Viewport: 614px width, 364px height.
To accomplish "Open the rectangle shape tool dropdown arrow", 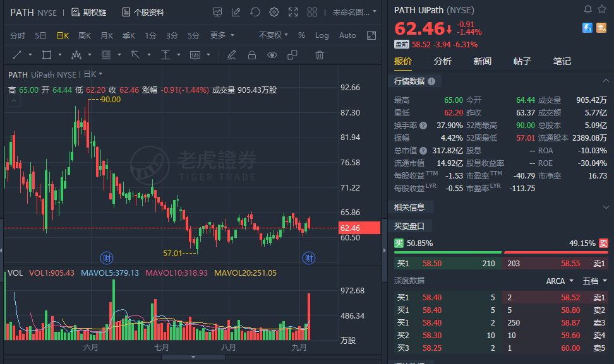I will click(x=60, y=55).
